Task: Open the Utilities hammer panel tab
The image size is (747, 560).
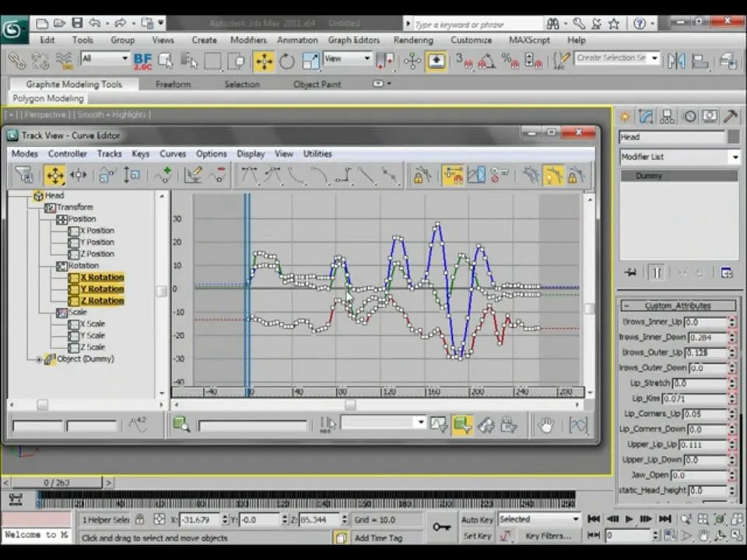Action: [x=731, y=116]
